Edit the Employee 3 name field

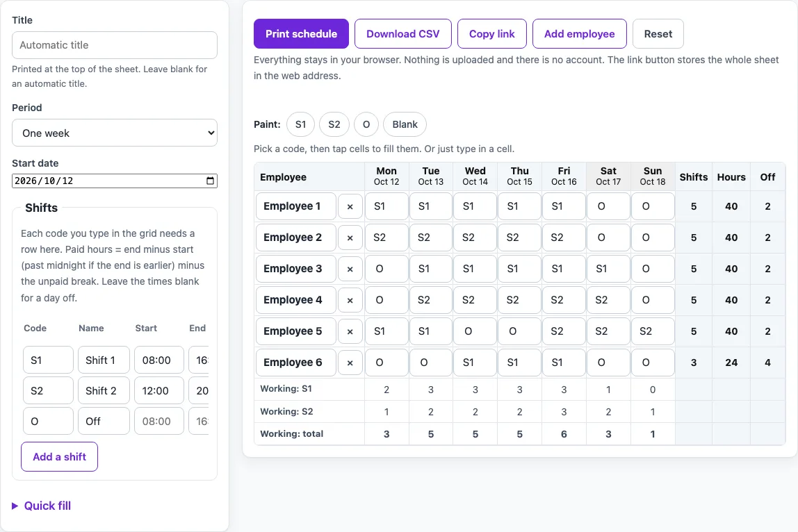coord(295,269)
